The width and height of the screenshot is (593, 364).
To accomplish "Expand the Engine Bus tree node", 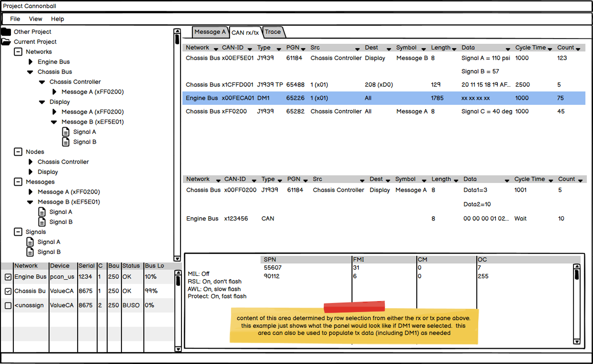I will pyautogui.click(x=30, y=62).
